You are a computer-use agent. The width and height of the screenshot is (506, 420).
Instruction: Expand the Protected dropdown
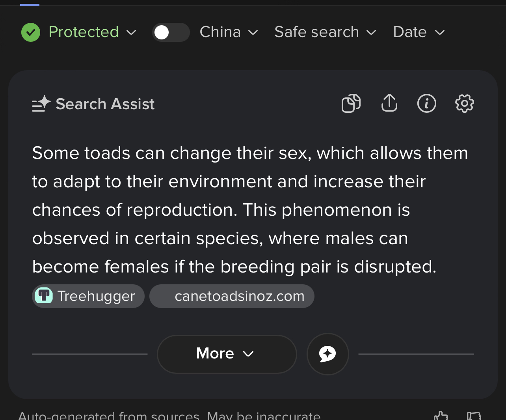point(92,32)
